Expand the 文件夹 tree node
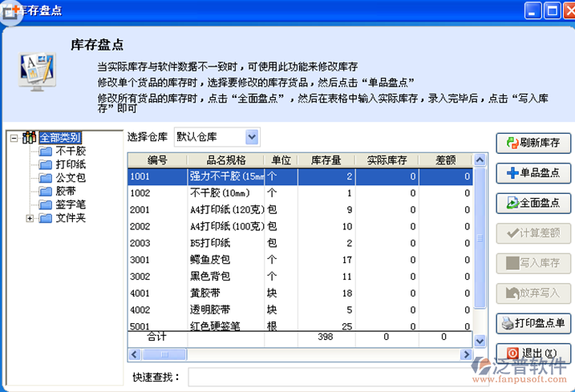575x392 pixels. pyautogui.click(x=30, y=218)
